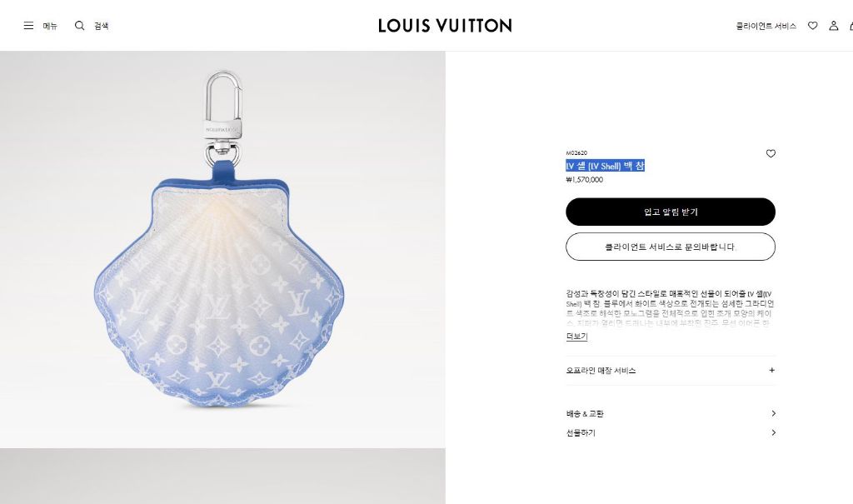Click the 클라이언트 서비스로 문의바랍니다 button
This screenshot has width=853, height=504.
tap(671, 247)
